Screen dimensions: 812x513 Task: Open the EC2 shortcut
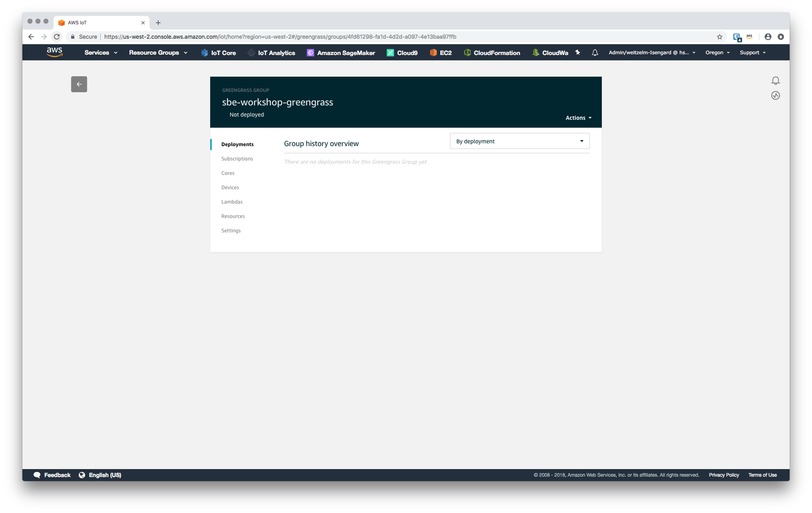(441, 53)
